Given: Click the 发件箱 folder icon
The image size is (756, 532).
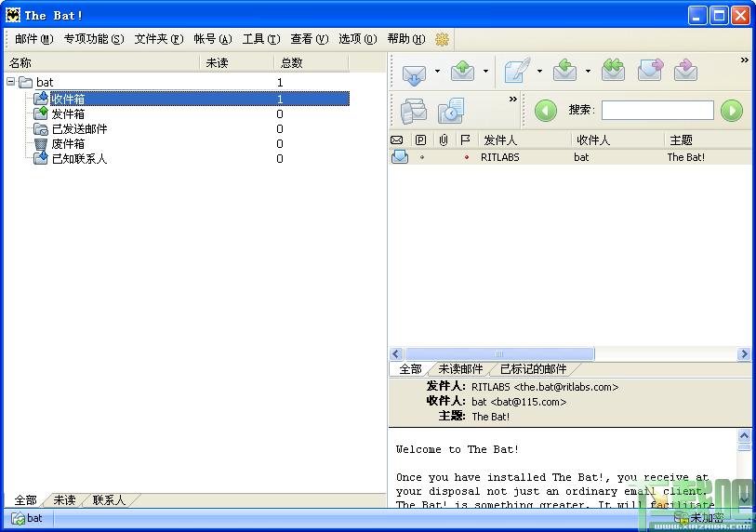Looking at the screenshot, I should pyautogui.click(x=41, y=113).
